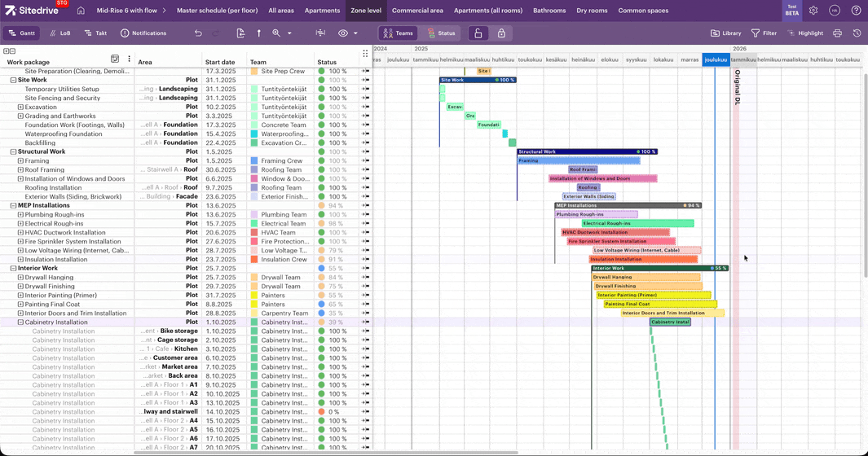Click the help question mark icon
This screenshot has width=868, height=456.
pos(856,11)
